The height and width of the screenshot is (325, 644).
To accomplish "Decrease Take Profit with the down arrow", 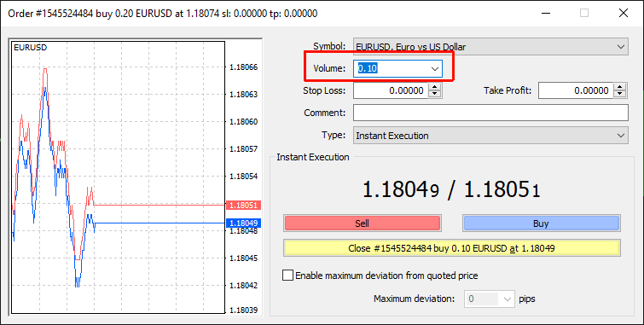I will pos(620,95).
